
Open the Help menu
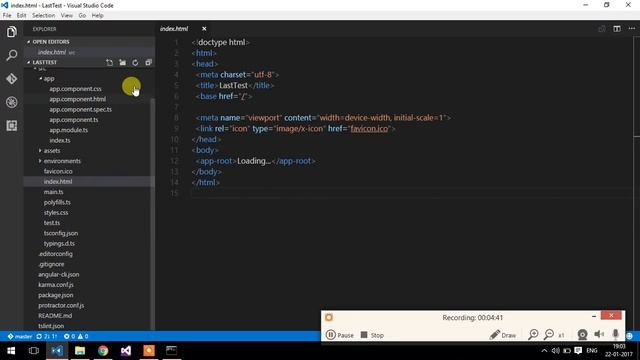[x=97, y=16]
